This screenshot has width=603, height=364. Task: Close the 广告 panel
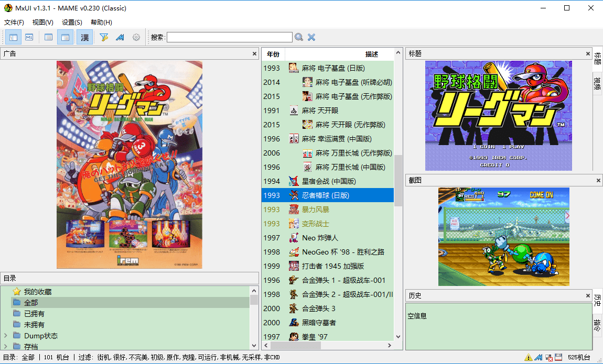(254, 53)
